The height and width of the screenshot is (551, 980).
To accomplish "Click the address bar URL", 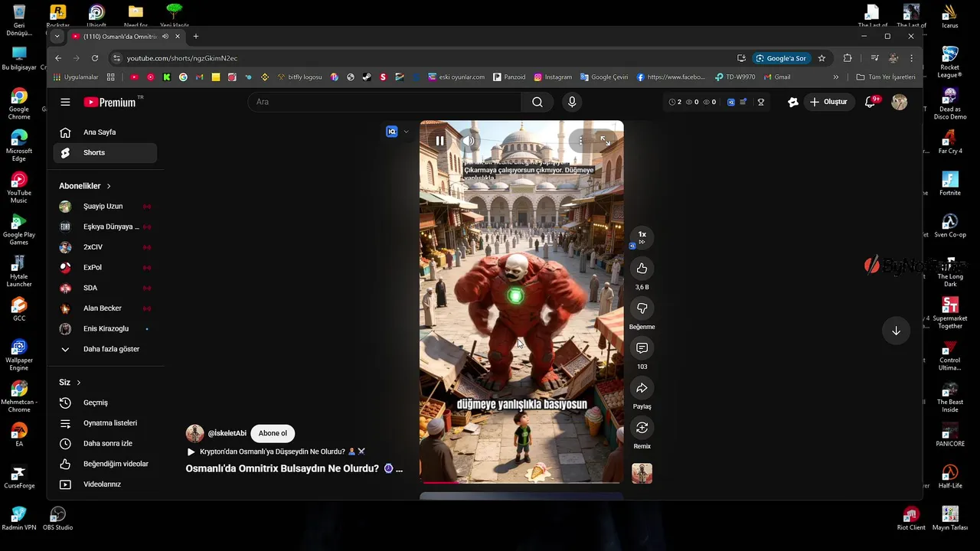I will (x=182, y=58).
